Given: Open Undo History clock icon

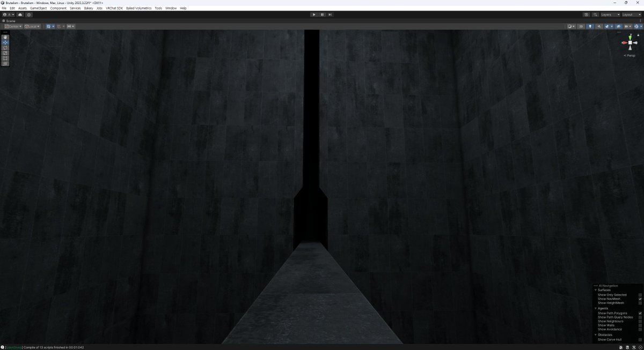Looking at the screenshot, I should (x=586, y=14).
